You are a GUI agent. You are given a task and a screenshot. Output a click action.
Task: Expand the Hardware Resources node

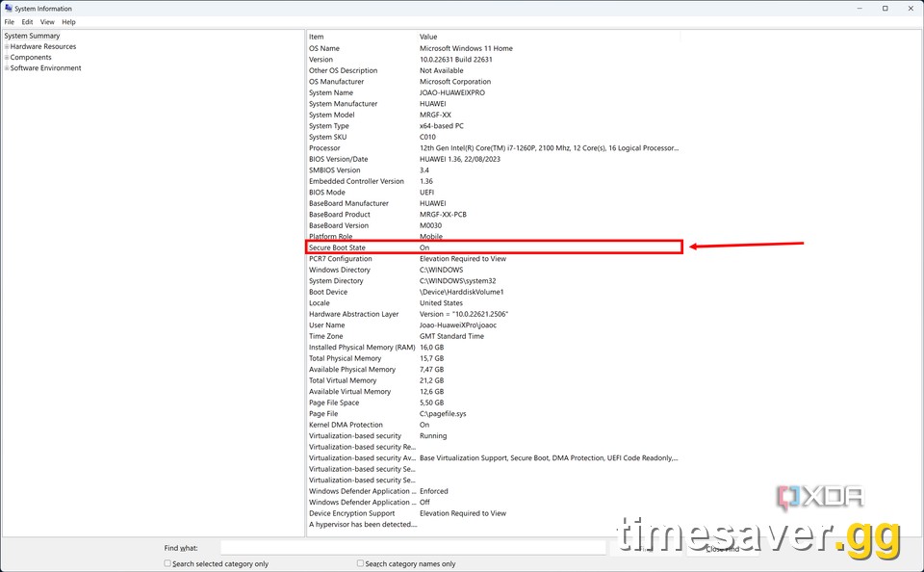tap(7, 46)
